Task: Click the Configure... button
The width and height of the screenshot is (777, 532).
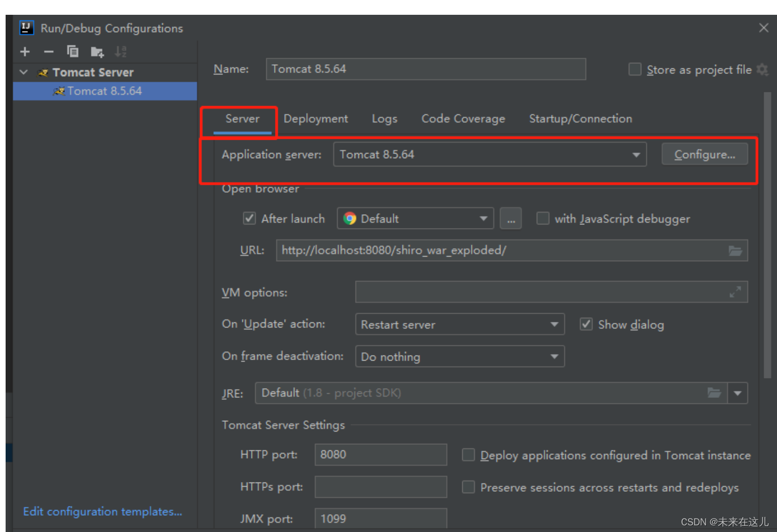Action: (x=705, y=154)
